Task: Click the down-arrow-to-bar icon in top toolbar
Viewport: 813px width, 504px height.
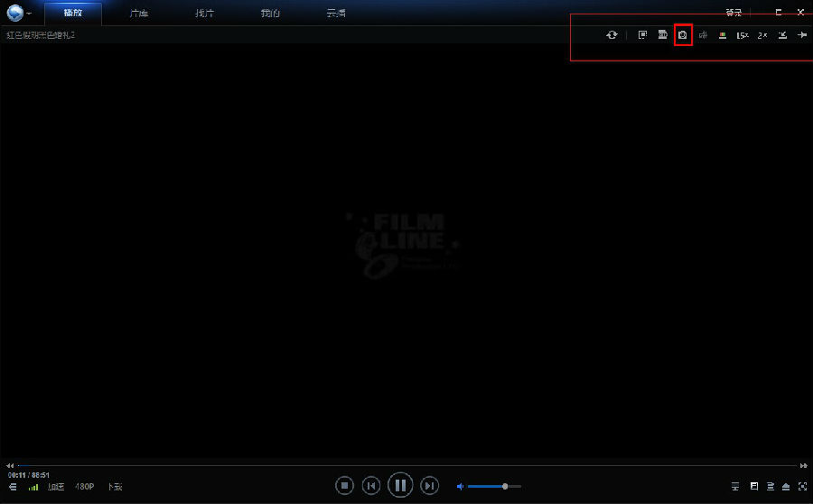Action: [x=782, y=34]
